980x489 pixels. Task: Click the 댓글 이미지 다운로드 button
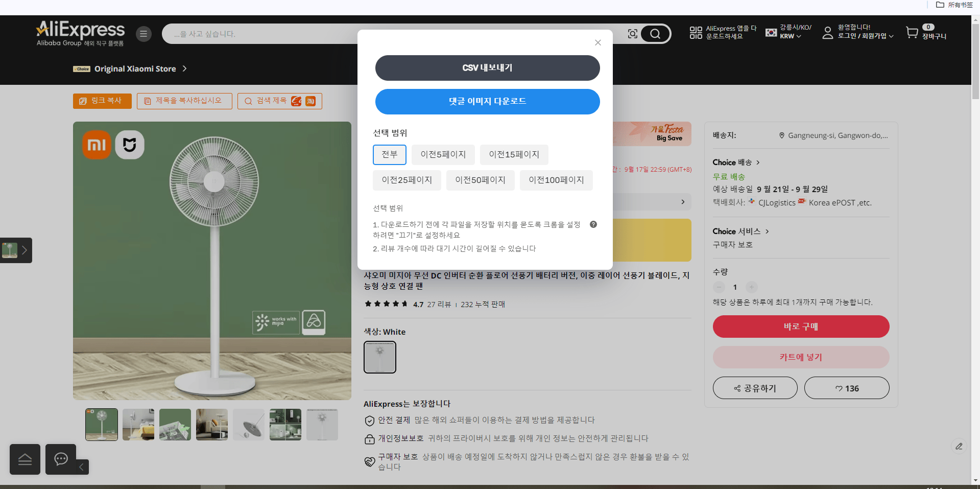click(x=487, y=102)
